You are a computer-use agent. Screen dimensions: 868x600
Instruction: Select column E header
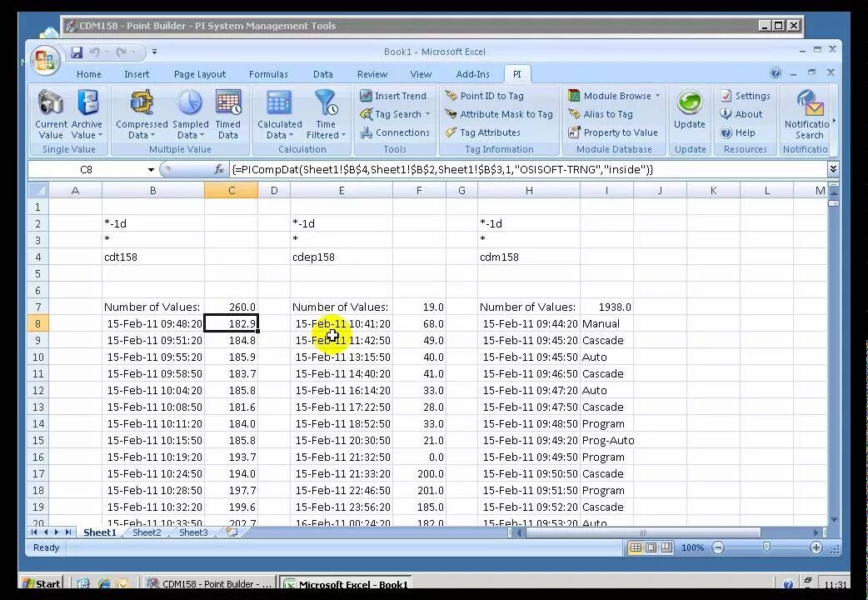[x=341, y=191]
